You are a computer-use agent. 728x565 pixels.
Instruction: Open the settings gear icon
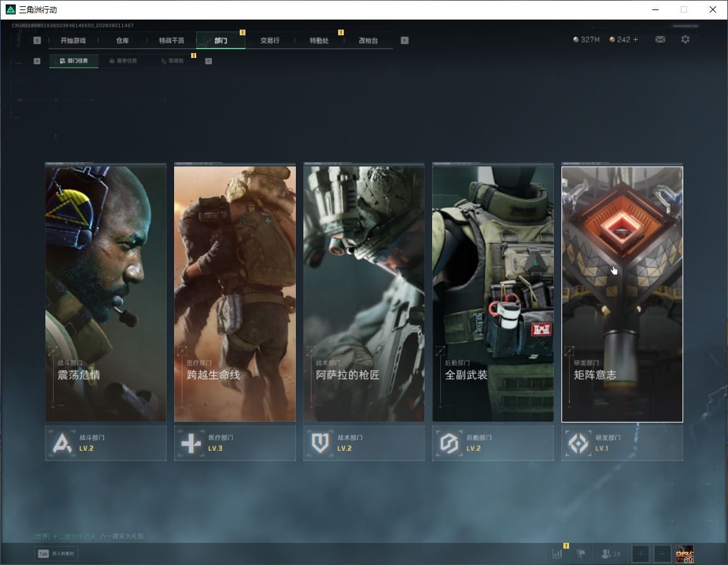click(685, 40)
